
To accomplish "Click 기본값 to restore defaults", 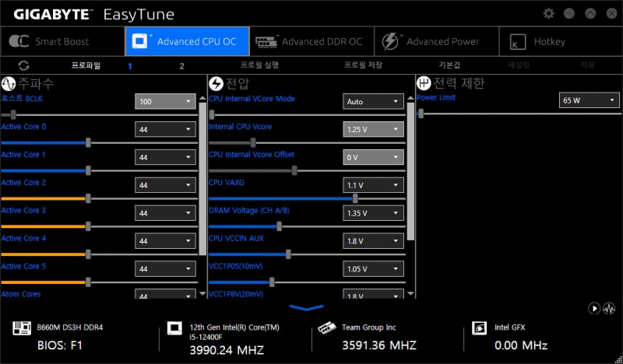I will tap(449, 65).
